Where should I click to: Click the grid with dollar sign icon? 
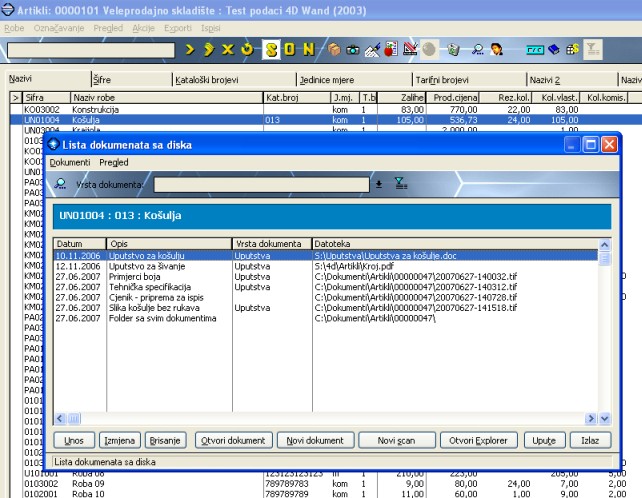point(572,50)
